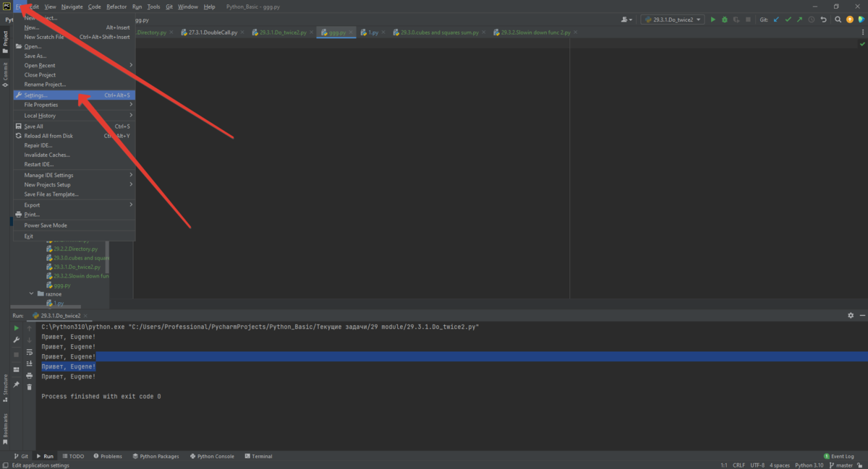Expand the Local History submenu
Screen dimensions: 868x469
(x=74, y=116)
